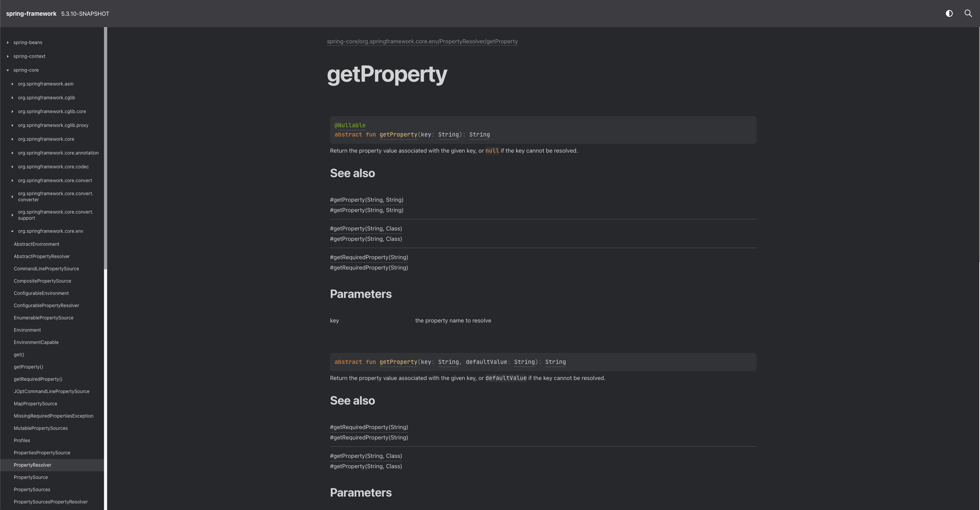Expand the spring-context module

pyautogui.click(x=8, y=56)
